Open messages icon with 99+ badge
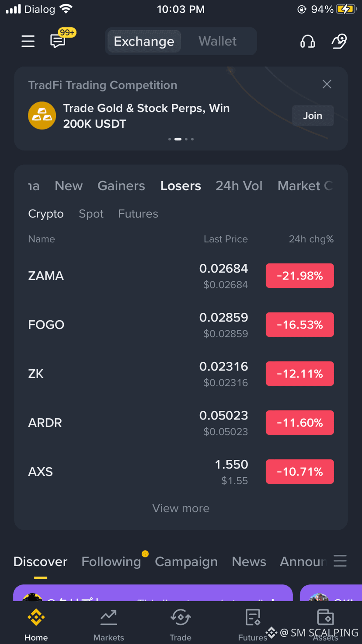This screenshot has height=644, width=362. [58, 41]
